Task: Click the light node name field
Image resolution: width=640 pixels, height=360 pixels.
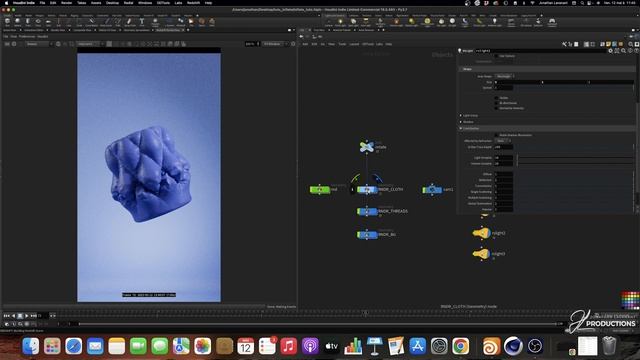Action: coord(541,51)
